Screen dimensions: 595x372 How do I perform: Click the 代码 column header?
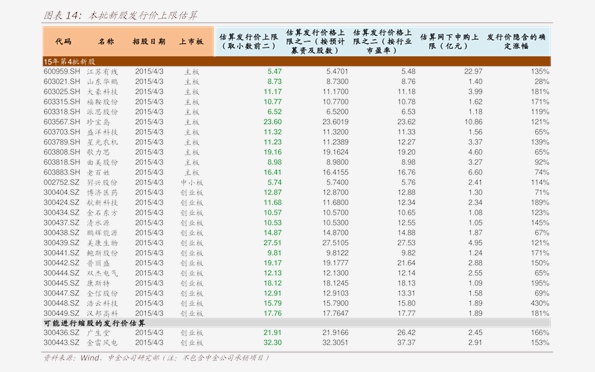(63, 41)
